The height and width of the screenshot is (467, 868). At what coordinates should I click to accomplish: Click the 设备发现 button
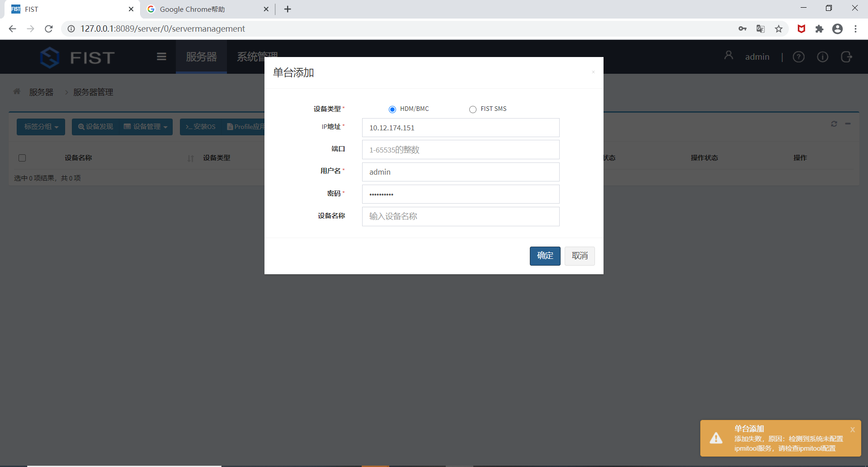pos(95,127)
